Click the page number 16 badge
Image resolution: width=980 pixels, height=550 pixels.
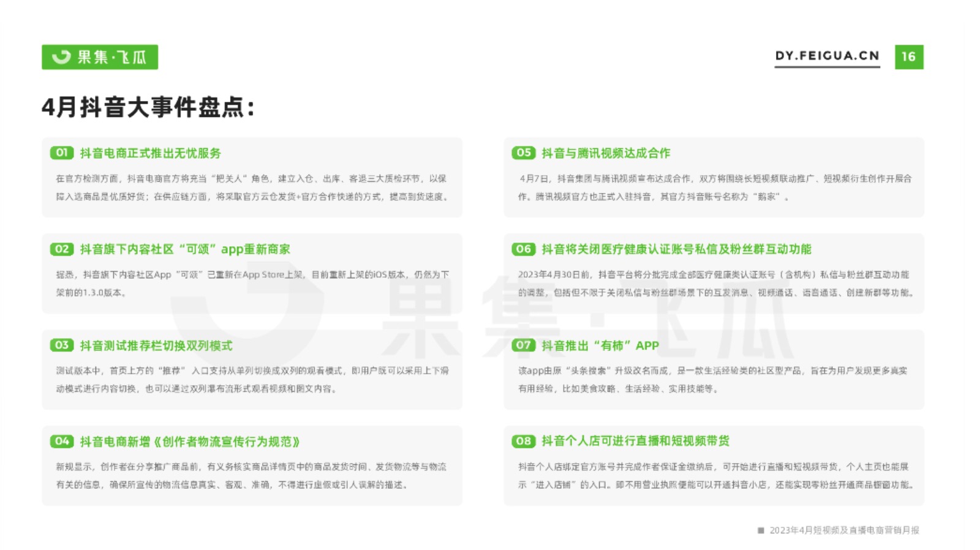point(909,57)
